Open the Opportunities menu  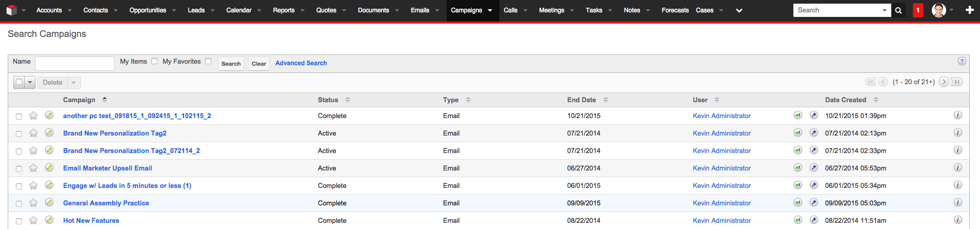point(148,10)
